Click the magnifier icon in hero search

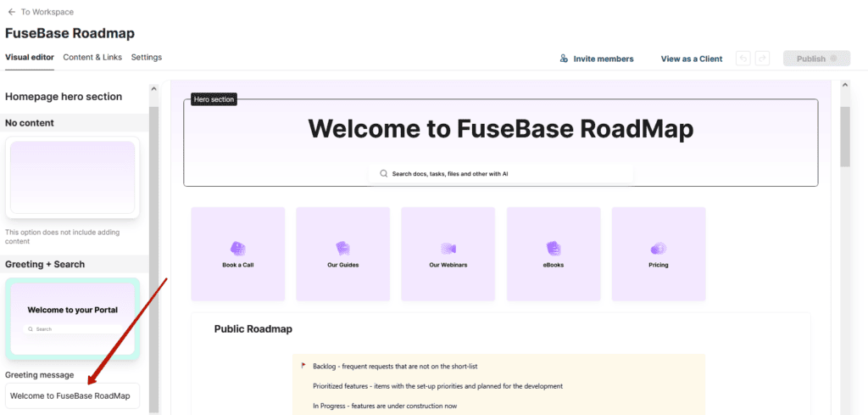tap(384, 173)
